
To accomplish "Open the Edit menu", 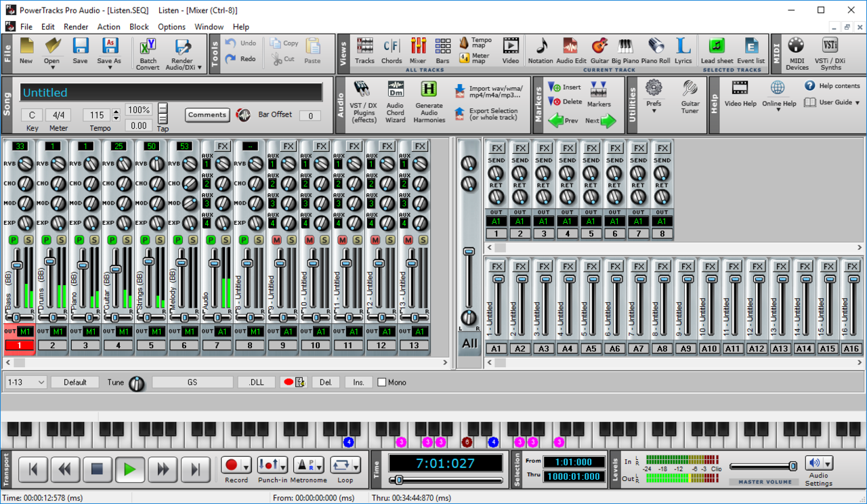I will point(47,27).
